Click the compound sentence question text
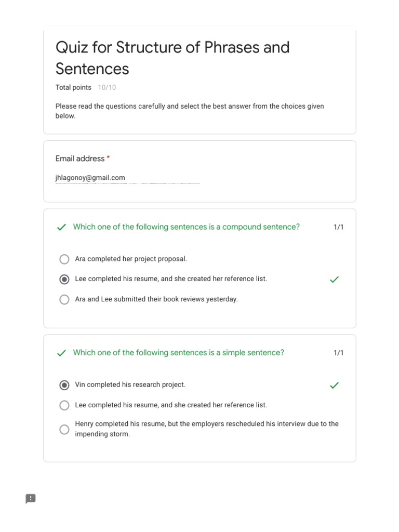The height and width of the screenshot is (532, 399). coord(186,227)
